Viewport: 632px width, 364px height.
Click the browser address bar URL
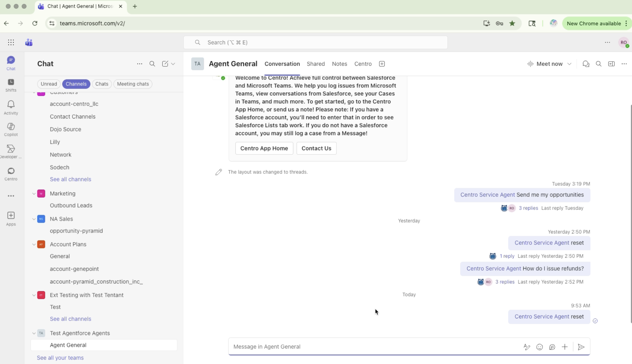pyautogui.click(x=92, y=23)
